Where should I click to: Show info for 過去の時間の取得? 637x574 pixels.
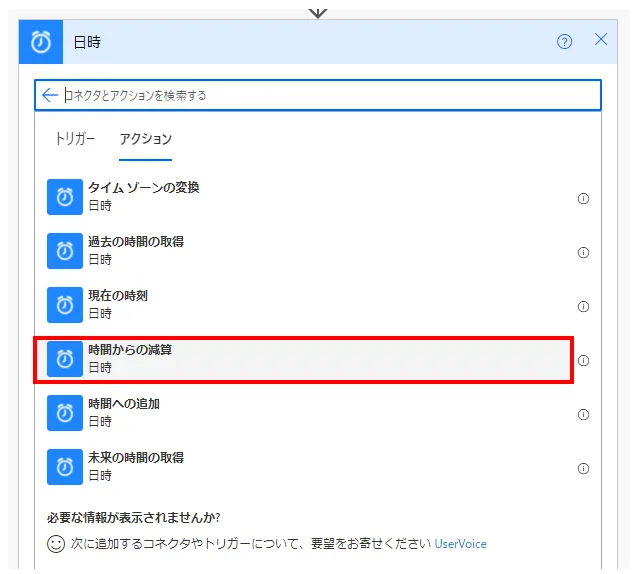[583, 252]
